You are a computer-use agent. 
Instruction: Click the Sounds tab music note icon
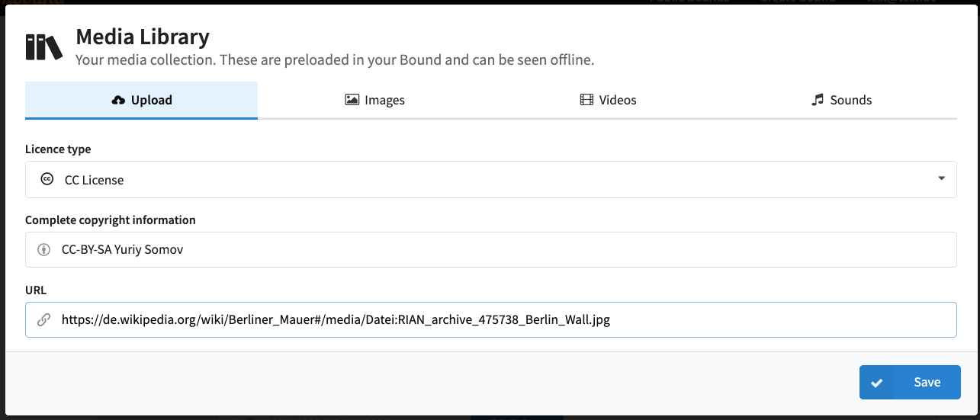(x=818, y=100)
